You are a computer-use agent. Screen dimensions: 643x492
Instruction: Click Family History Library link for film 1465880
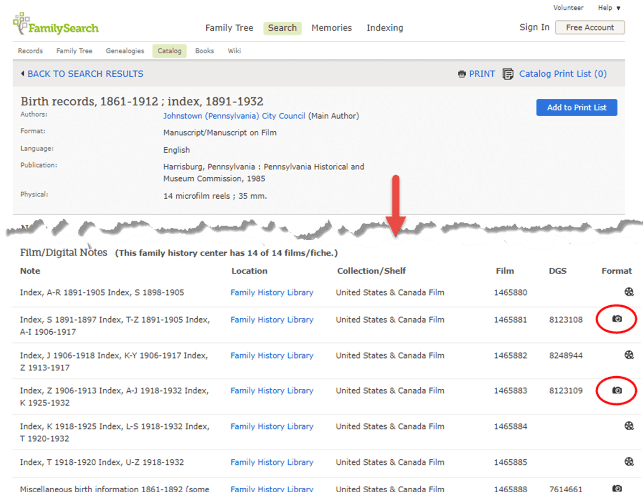pos(271,292)
